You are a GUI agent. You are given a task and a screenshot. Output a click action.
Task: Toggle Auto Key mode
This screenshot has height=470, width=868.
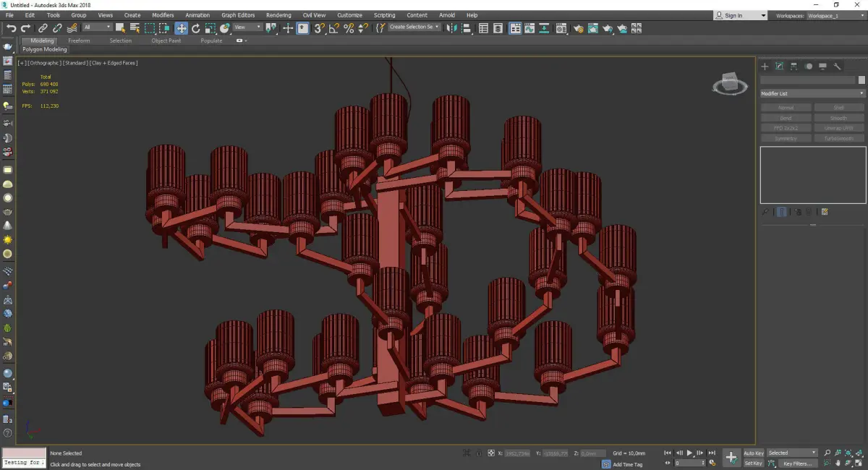tap(753, 453)
